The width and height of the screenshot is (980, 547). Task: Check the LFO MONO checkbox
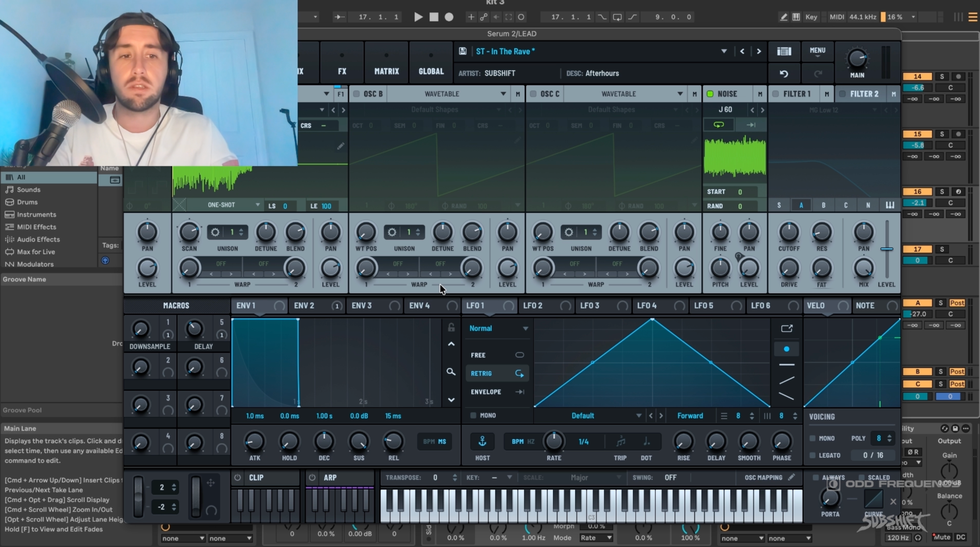[x=473, y=415]
